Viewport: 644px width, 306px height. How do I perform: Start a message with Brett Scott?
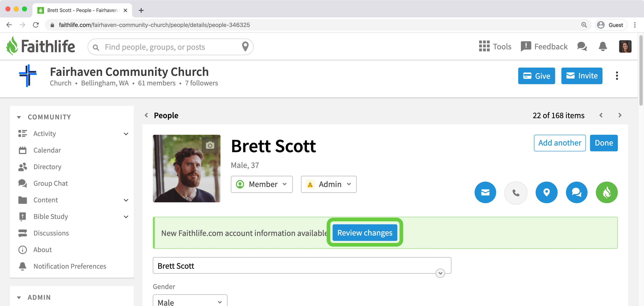point(577,192)
